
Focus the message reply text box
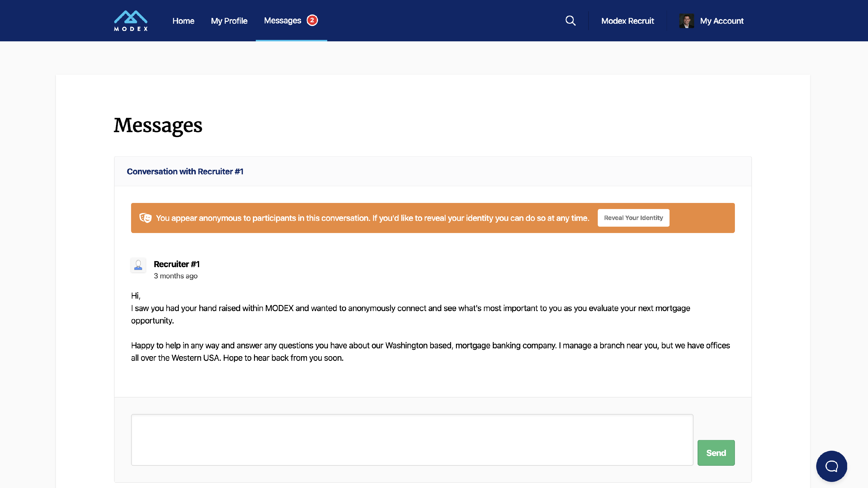coord(412,439)
